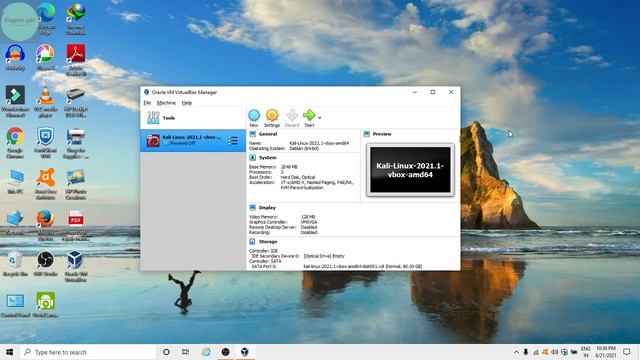Click the Kali-Linux preview thumbnail
The image size is (640, 360).
tap(410, 170)
